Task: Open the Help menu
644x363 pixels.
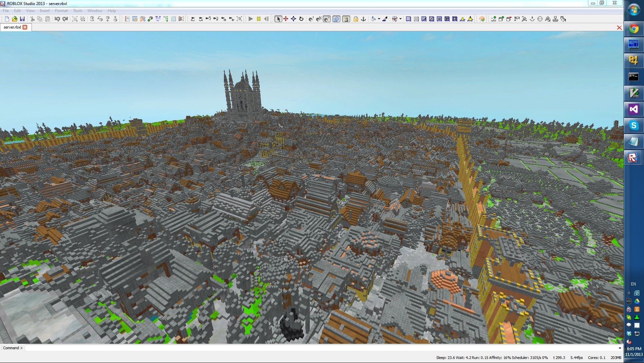Action: [112, 11]
